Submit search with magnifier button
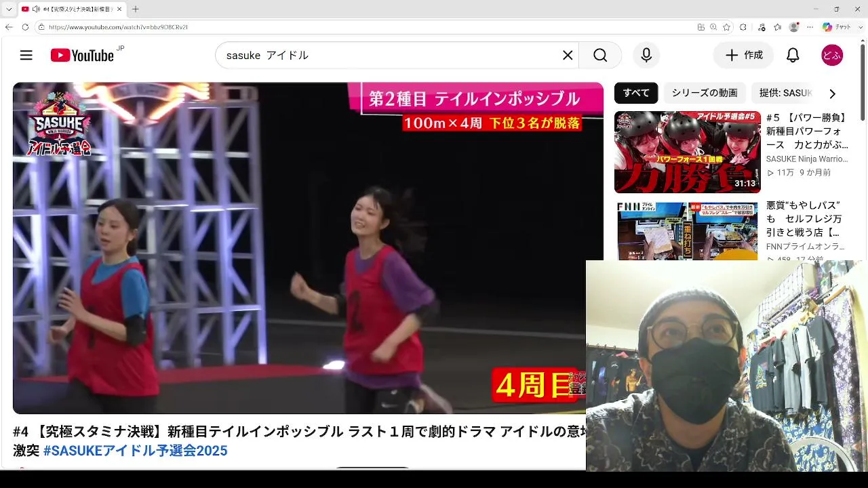This screenshot has height=488, width=868. point(600,56)
